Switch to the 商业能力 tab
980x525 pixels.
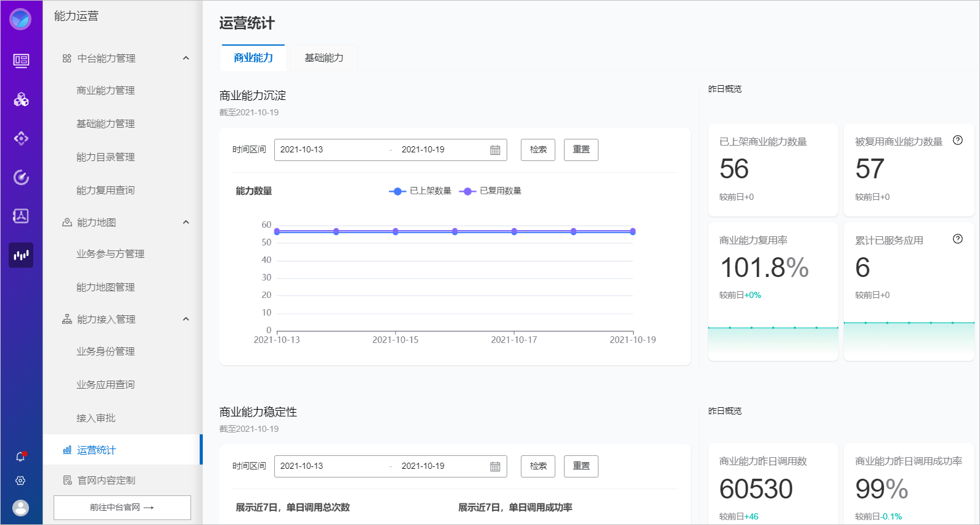pos(253,57)
